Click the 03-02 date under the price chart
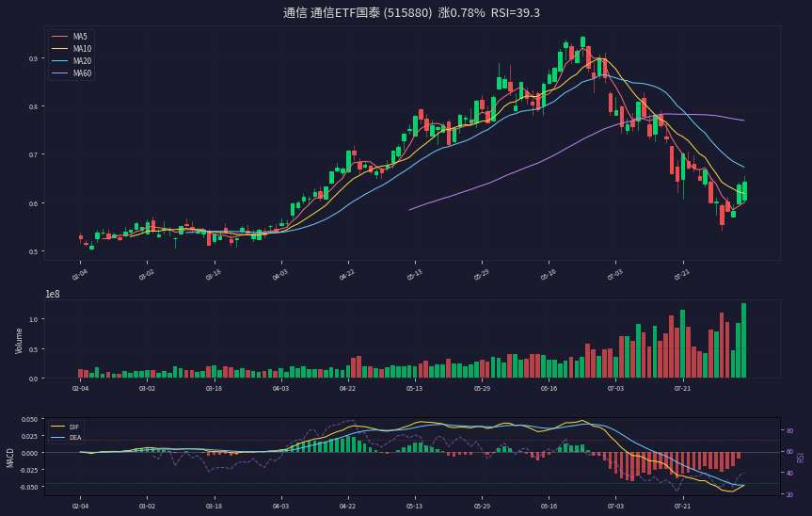This screenshot has height=516, width=812. pyautogui.click(x=146, y=275)
